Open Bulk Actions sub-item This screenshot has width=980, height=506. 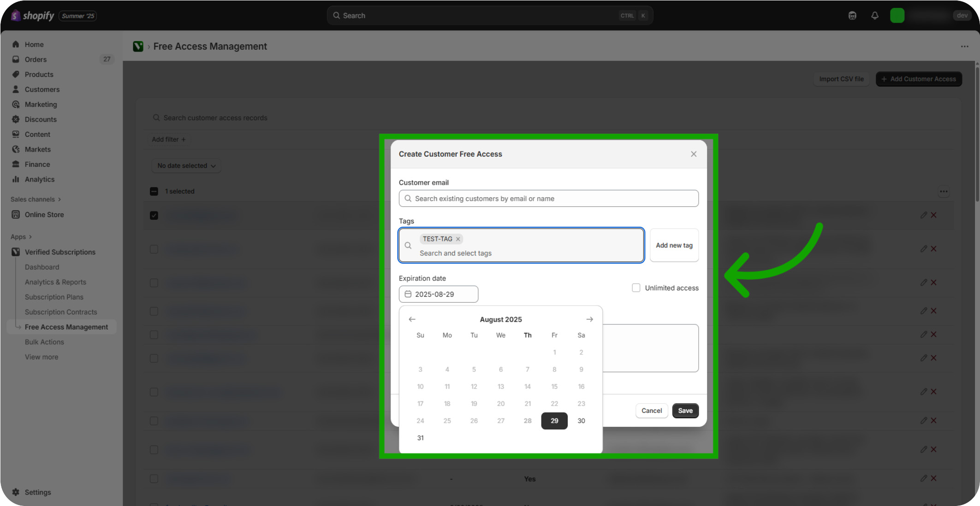click(x=44, y=342)
